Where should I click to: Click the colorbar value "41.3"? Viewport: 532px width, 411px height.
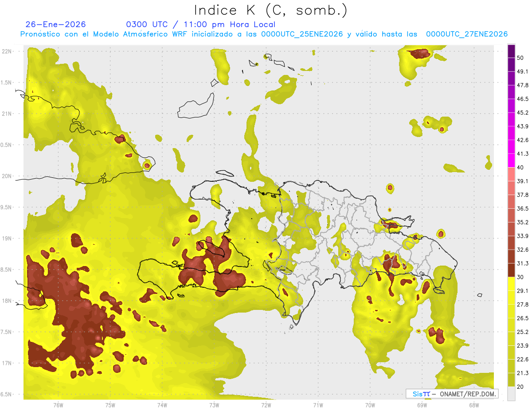[523, 154]
